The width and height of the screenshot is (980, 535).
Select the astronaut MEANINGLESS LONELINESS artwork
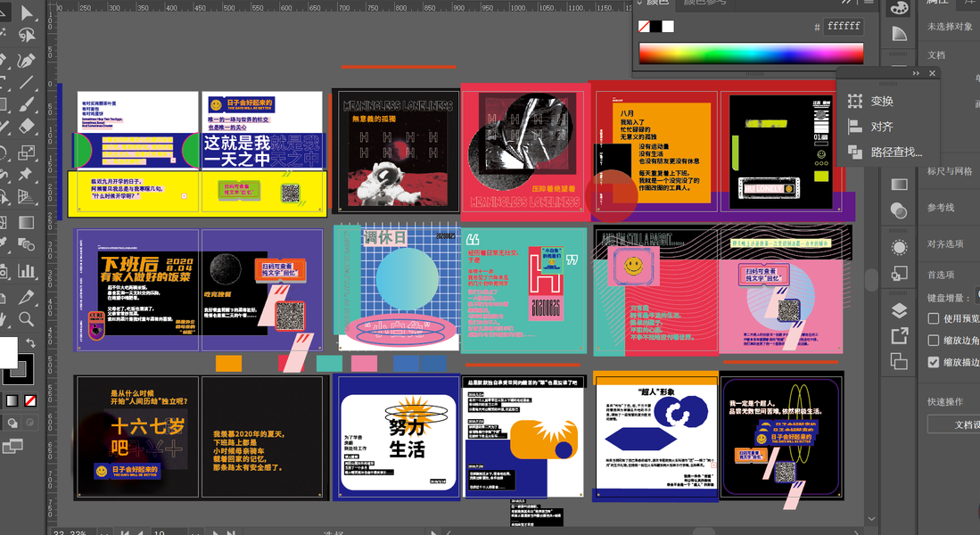pyautogui.click(x=396, y=152)
